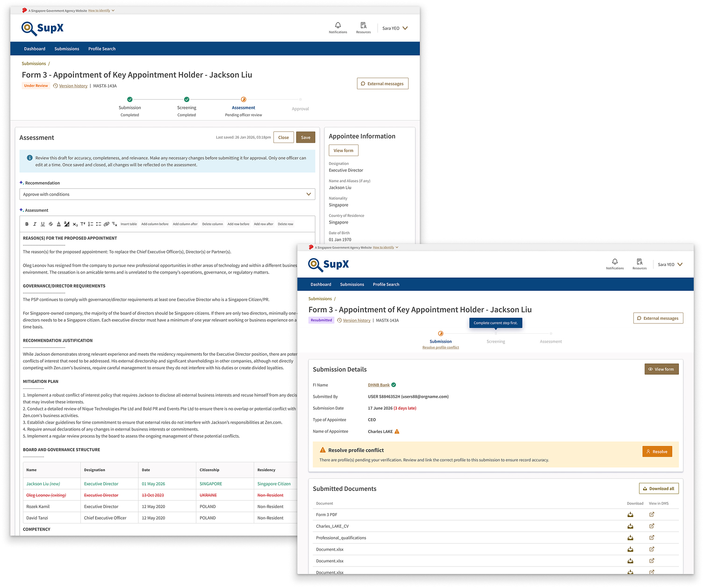Screen dimensions: 704x588
Task: Insert hyperlink via link icon
Action: tap(107, 224)
